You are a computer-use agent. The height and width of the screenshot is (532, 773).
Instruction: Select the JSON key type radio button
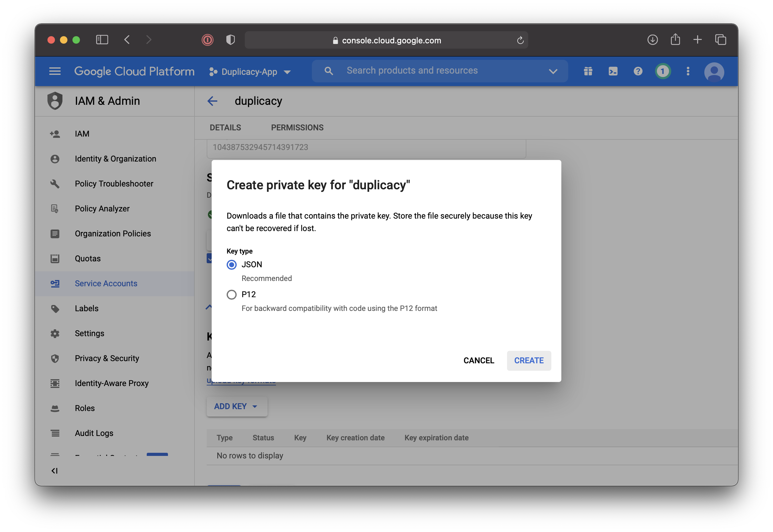pos(231,264)
